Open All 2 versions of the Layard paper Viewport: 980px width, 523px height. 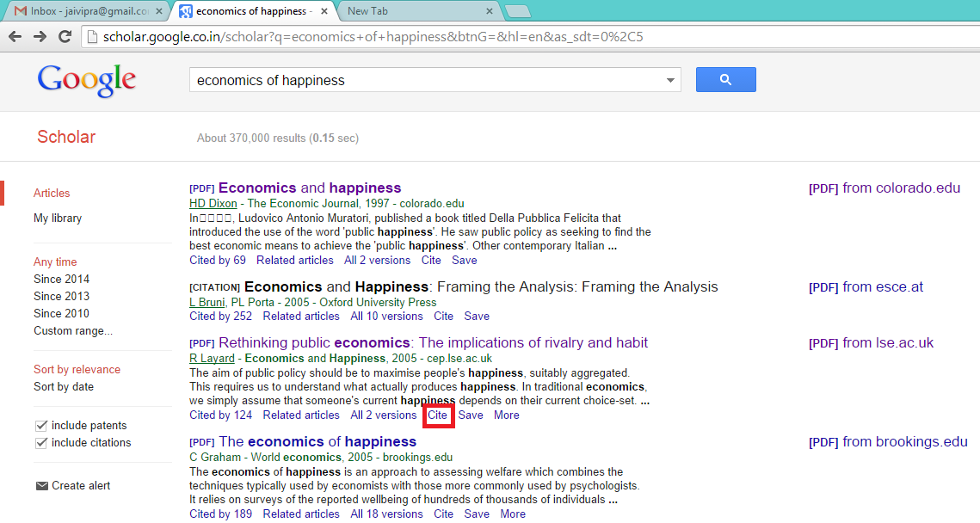[384, 415]
